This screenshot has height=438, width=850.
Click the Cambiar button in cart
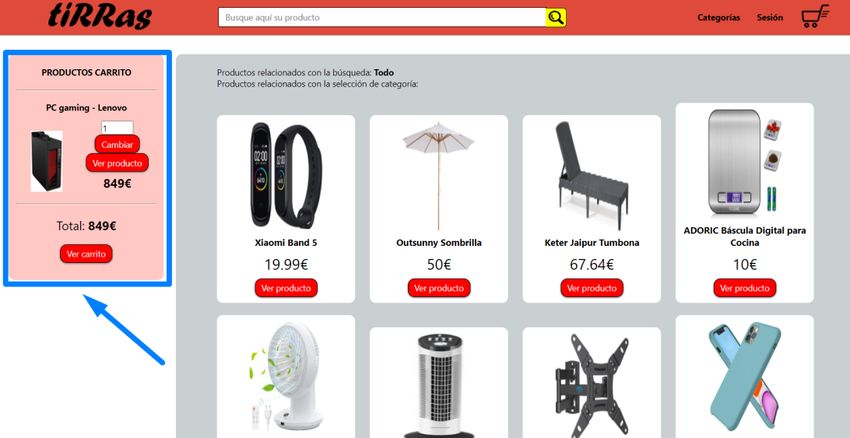[x=117, y=145]
